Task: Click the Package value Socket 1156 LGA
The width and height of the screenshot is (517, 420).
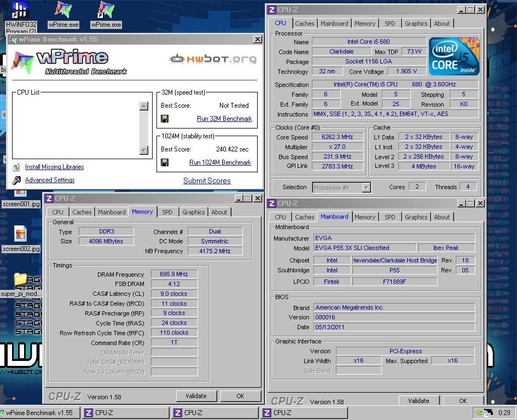Action: 369,61
